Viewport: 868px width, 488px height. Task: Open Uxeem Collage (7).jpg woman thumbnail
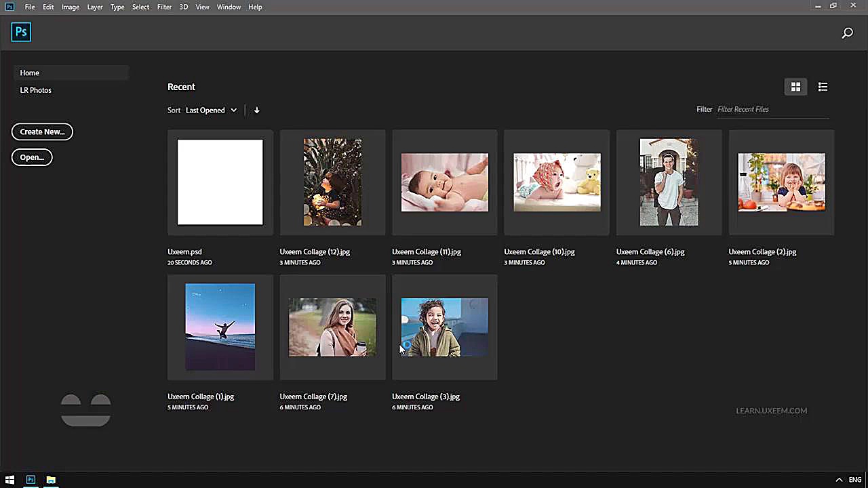click(332, 327)
